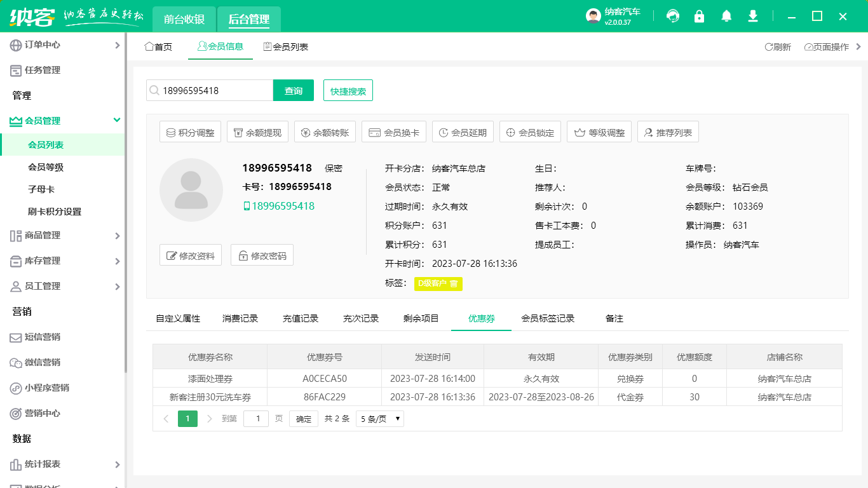
Task: Switch to the 消费记录 tab
Action: [240, 318]
